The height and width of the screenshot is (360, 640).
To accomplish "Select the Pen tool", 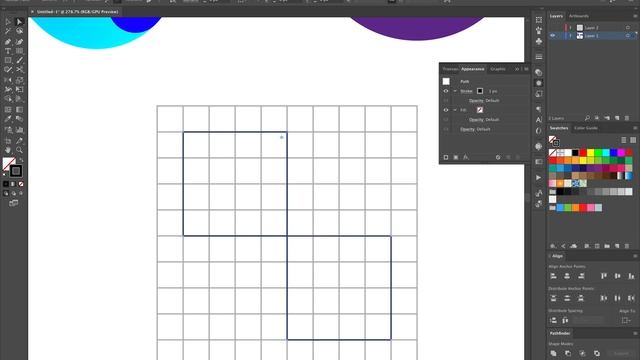I will point(8,42).
